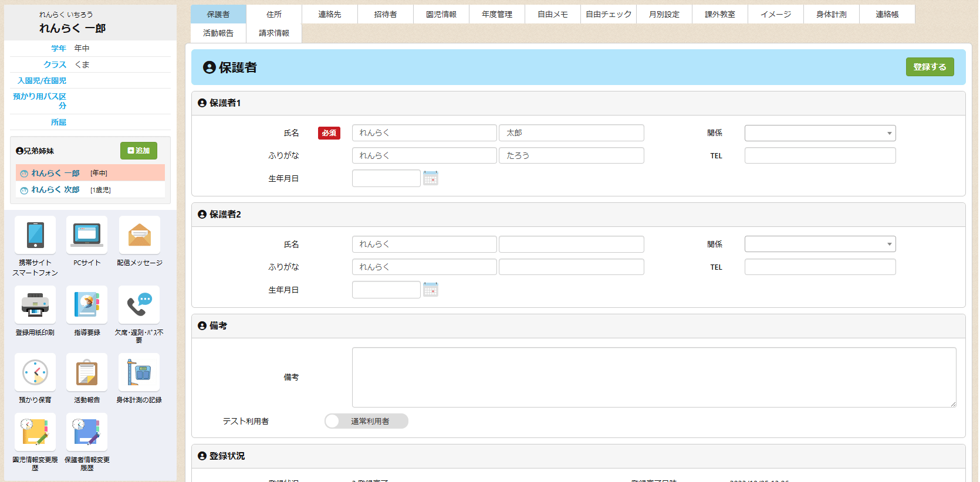Image resolution: width=980 pixels, height=482 pixels.
Task: Click the クラス label in student info
Action: tap(55, 65)
